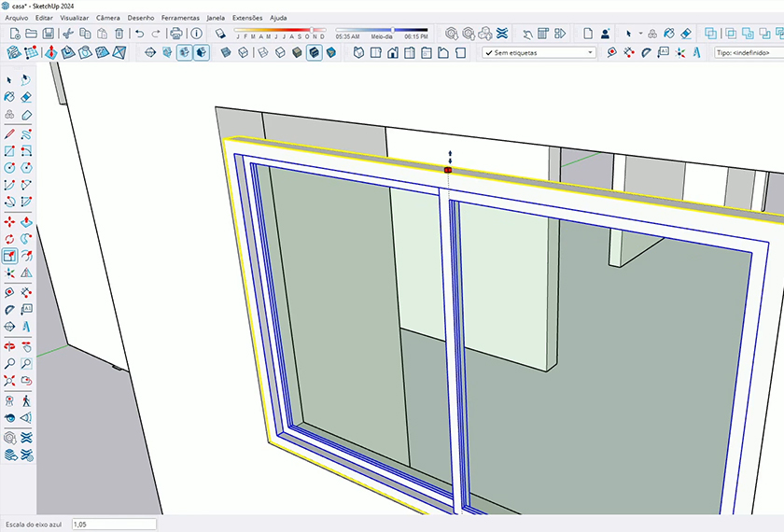Toggle the Shaded with Textures style button

pyautogui.click(x=315, y=53)
